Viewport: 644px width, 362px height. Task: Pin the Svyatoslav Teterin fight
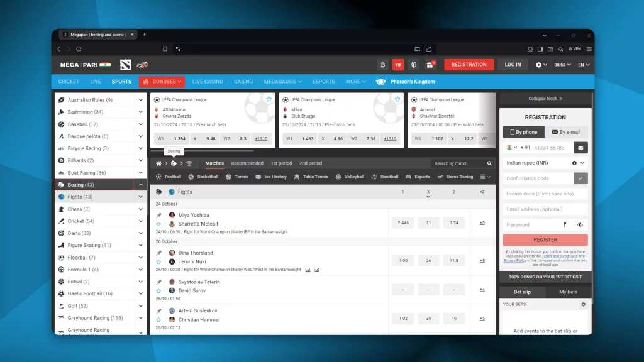coord(159,282)
